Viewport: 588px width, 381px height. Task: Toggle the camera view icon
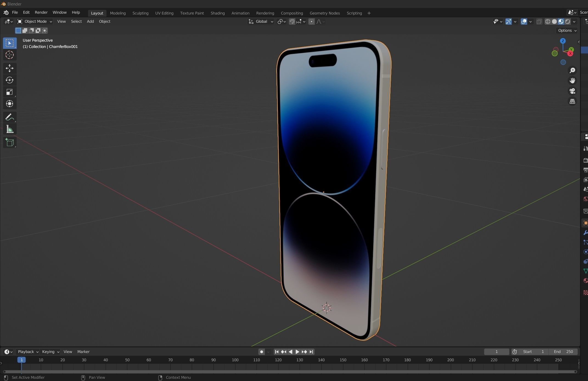pos(572,91)
